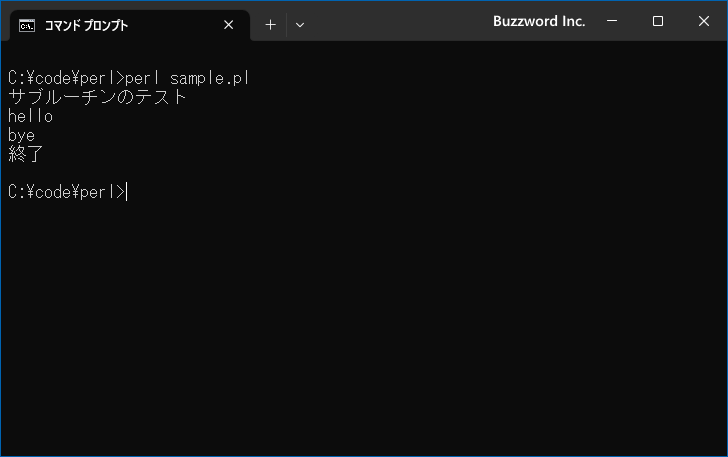Click the sample.pl filename in command
This screenshot has width=728, height=457.
point(209,78)
